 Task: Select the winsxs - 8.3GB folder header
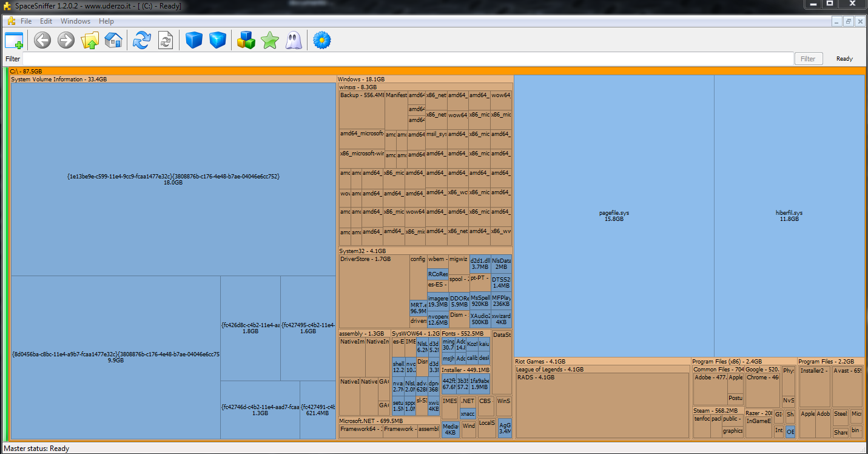point(425,87)
